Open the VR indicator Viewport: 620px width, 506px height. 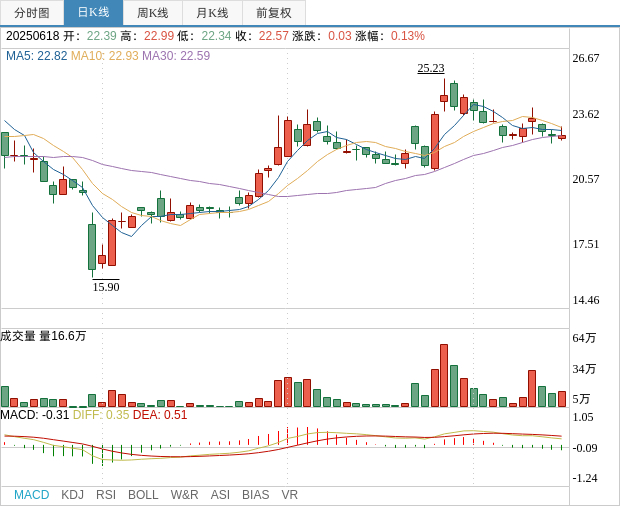[290, 495]
